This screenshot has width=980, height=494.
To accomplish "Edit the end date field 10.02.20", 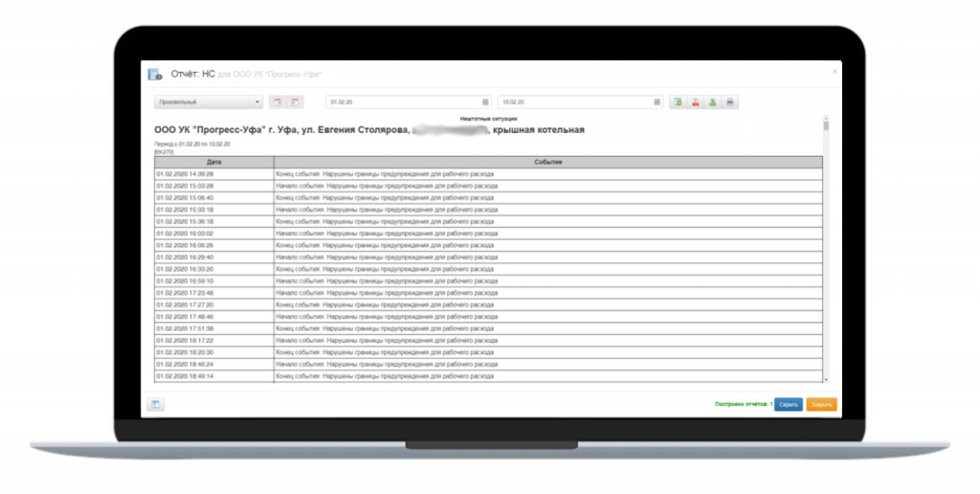I will [x=575, y=101].
